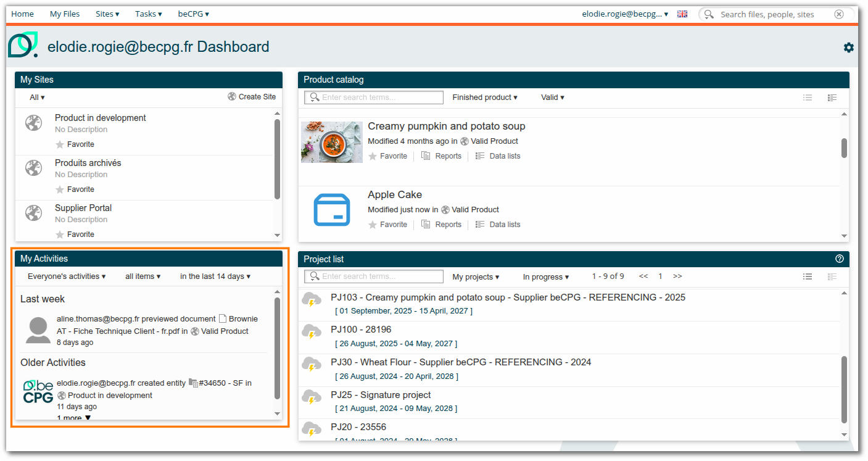Screen dimensions: 868x461
Task: Open PJ25 - Signature project
Action: pyautogui.click(x=381, y=395)
